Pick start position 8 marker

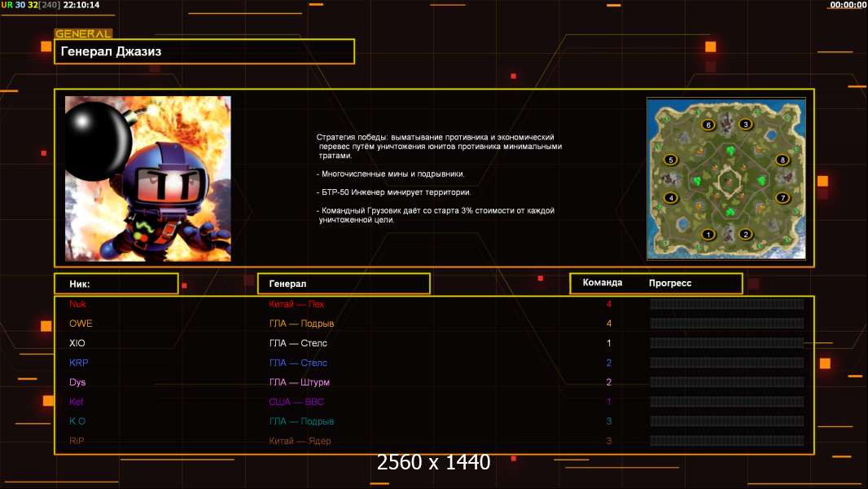(782, 160)
